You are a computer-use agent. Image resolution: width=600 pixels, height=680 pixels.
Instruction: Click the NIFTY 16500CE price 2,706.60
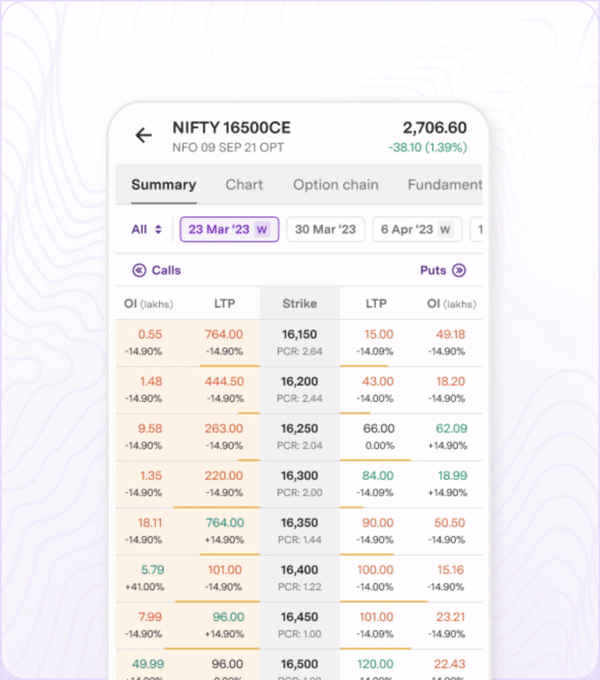coord(434,128)
